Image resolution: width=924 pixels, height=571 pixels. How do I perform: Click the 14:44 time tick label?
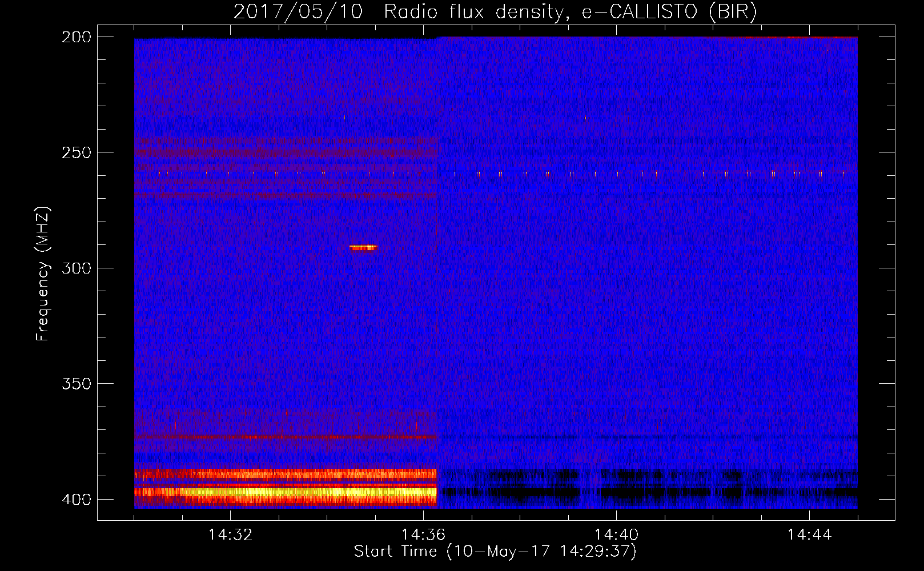[809, 535]
